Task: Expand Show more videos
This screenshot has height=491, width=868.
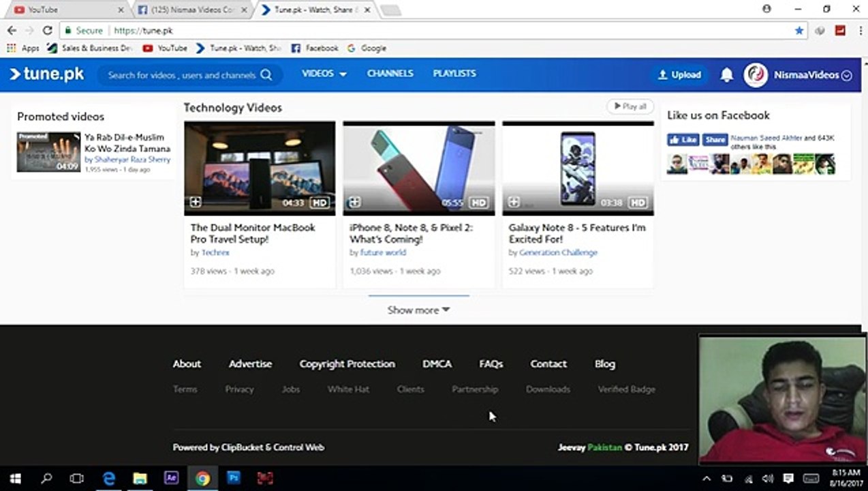Action: 418,310
